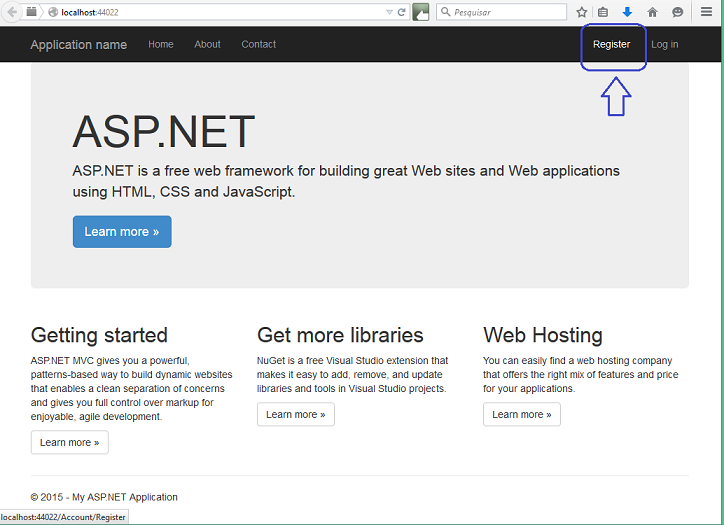
Task: Click the browser back arrow button
Action: coord(12,12)
